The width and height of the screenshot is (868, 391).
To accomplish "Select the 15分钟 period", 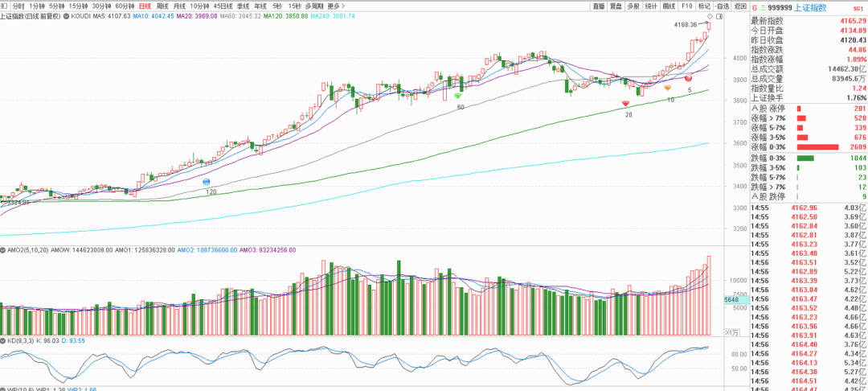I will point(78,6).
